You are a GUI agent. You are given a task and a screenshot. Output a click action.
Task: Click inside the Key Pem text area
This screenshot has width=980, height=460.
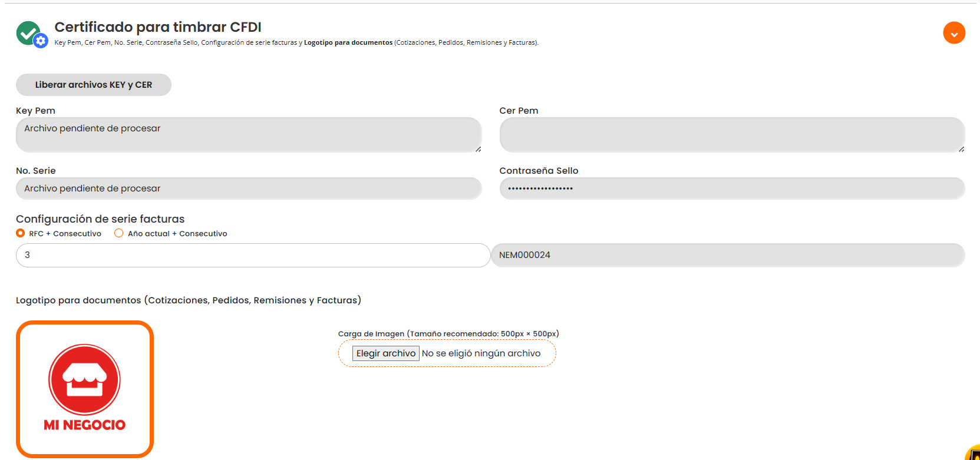pos(248,135)
